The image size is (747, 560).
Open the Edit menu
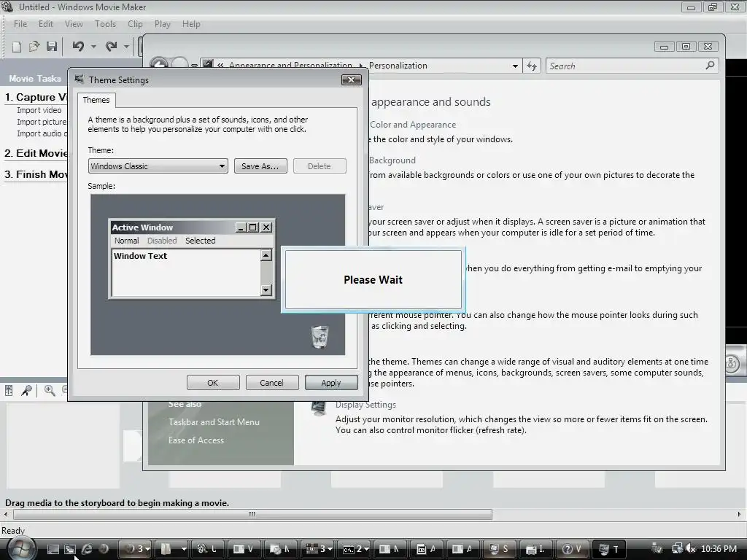[x=46, y=24]
